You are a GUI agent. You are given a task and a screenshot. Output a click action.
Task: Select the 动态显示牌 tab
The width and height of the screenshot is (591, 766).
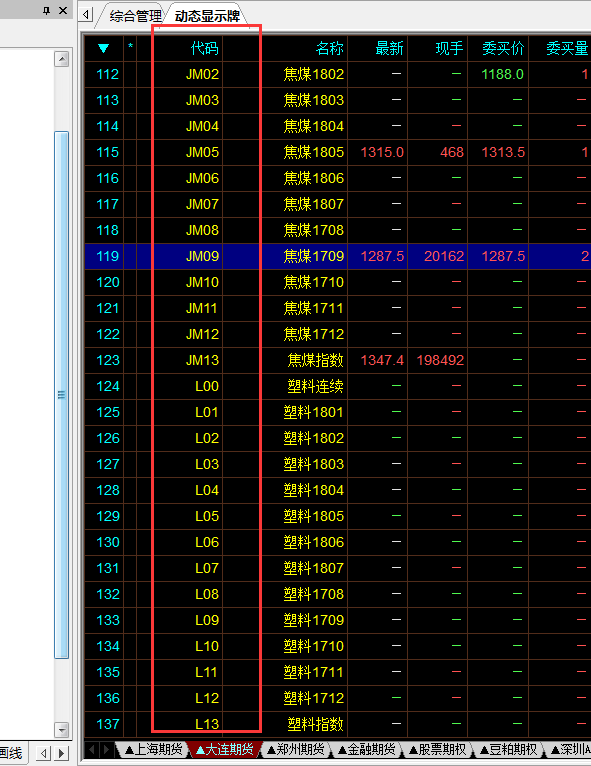pos(207,16)
